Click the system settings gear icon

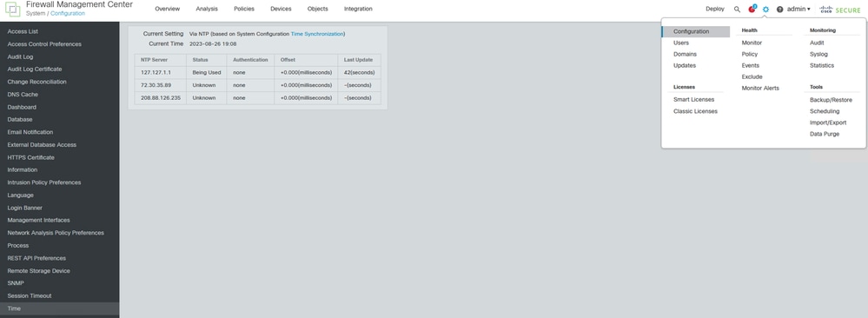(766, 9)
